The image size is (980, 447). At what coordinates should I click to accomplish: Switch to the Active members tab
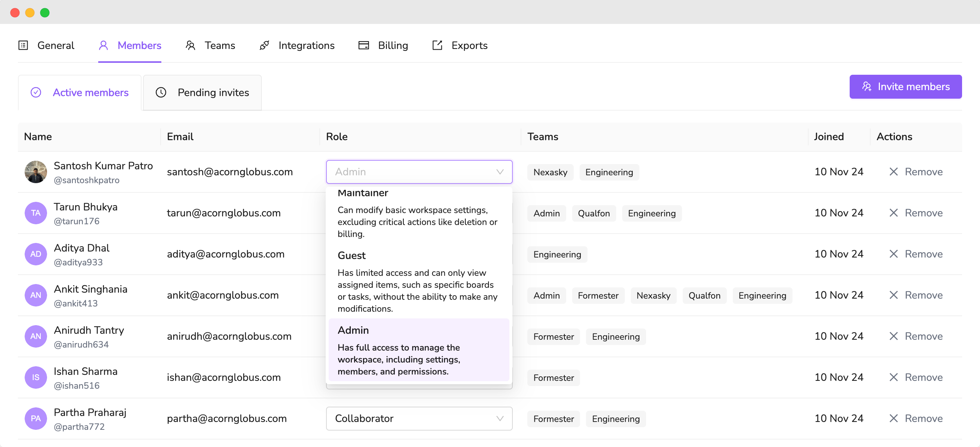[79, 92]
